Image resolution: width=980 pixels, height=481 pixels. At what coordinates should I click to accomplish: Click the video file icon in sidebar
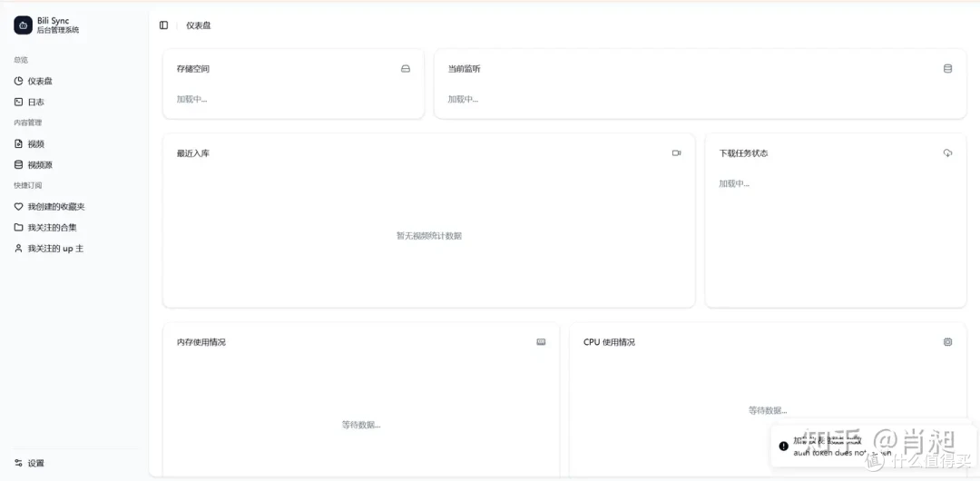pyautogui.click(x=19, y=144)
